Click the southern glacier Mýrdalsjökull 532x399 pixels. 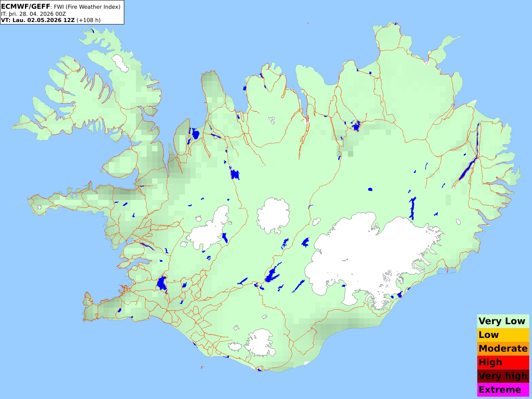coord(260,342)
